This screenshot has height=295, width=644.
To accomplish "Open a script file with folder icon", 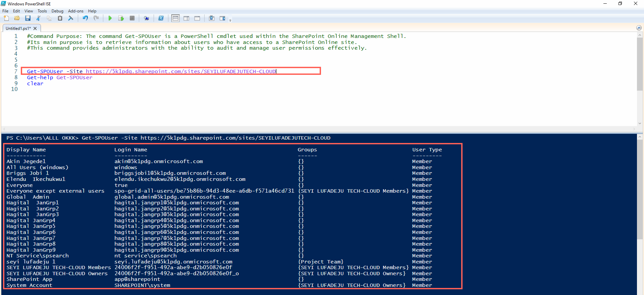I will tap(17, 18).
